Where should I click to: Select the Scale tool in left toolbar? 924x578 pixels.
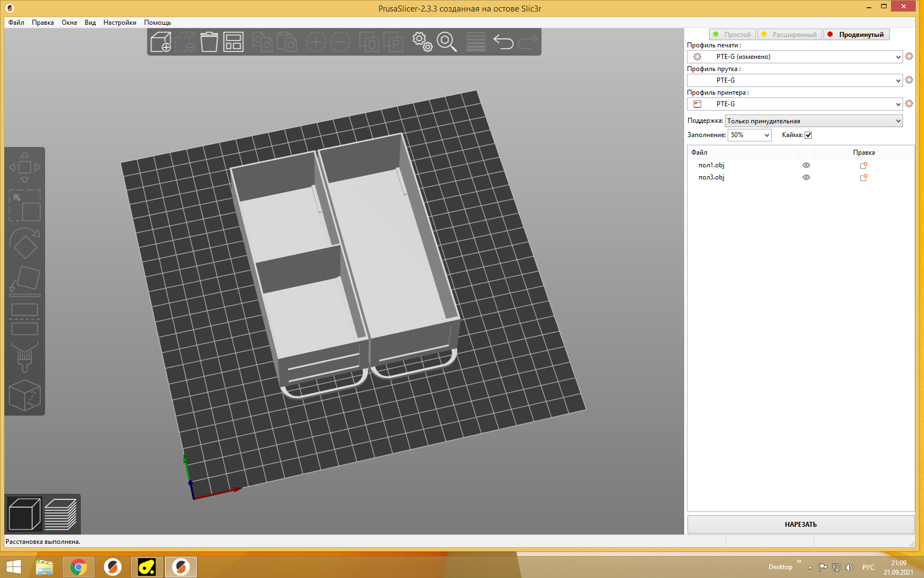click(x=25, y=205)
